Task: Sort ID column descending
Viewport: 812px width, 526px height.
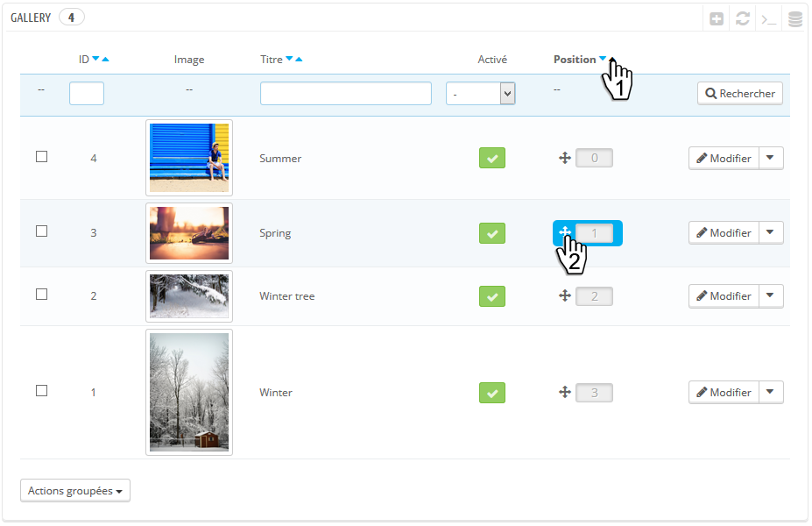Action: coord(95,59)
